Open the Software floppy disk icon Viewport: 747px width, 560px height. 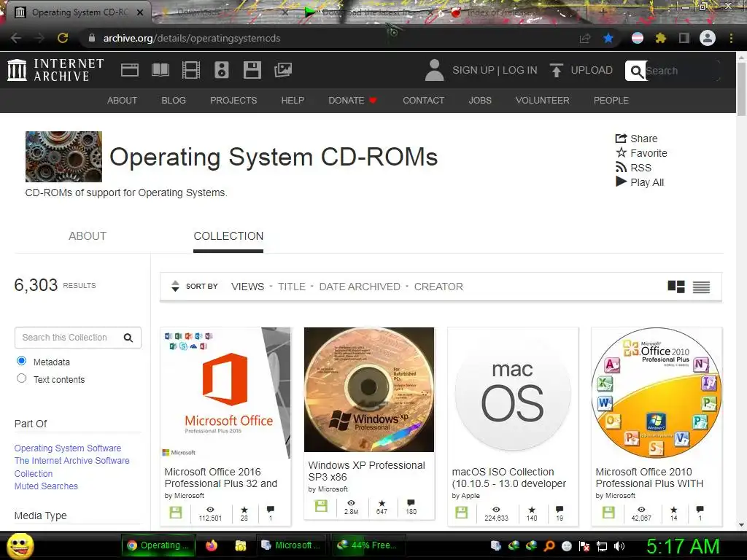click(252, 70)
